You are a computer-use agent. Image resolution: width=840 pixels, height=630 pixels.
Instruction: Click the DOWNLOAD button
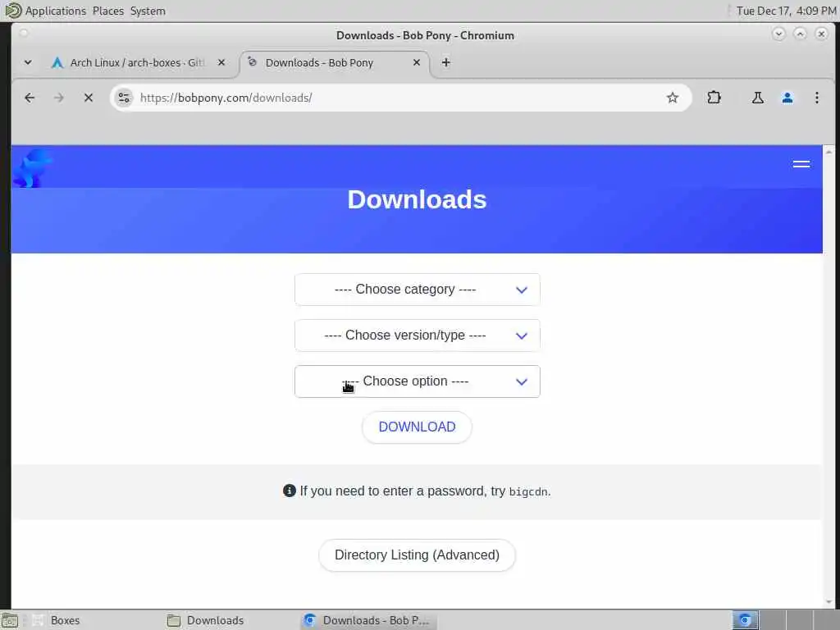[417, 427]
